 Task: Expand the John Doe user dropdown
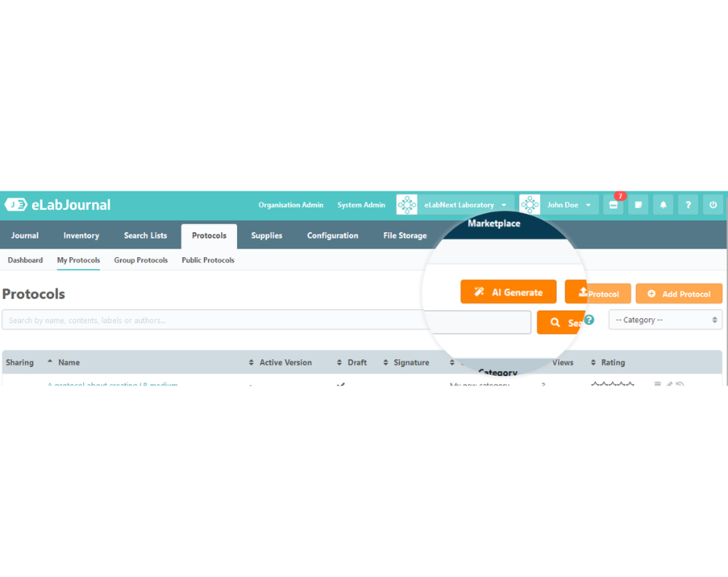pyautogui.click(x=588, y=205)
